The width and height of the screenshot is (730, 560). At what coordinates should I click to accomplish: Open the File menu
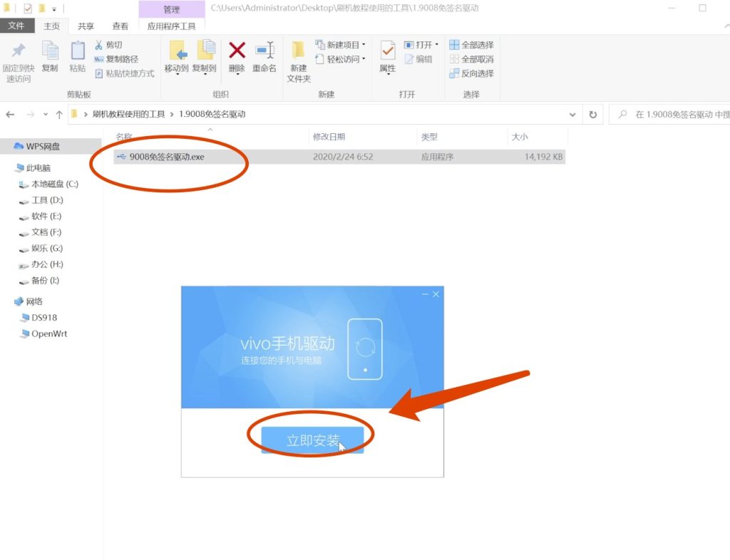pos(17,26)
